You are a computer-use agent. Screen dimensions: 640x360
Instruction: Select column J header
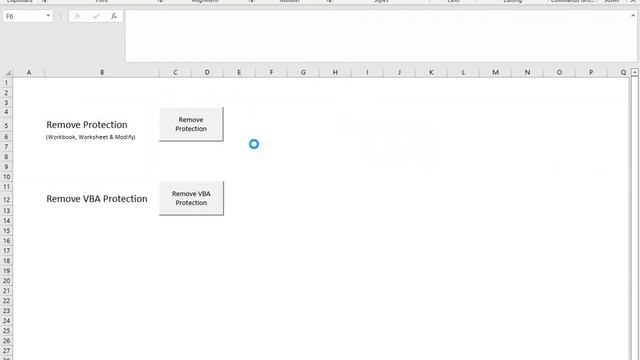[x=399, y=72]
